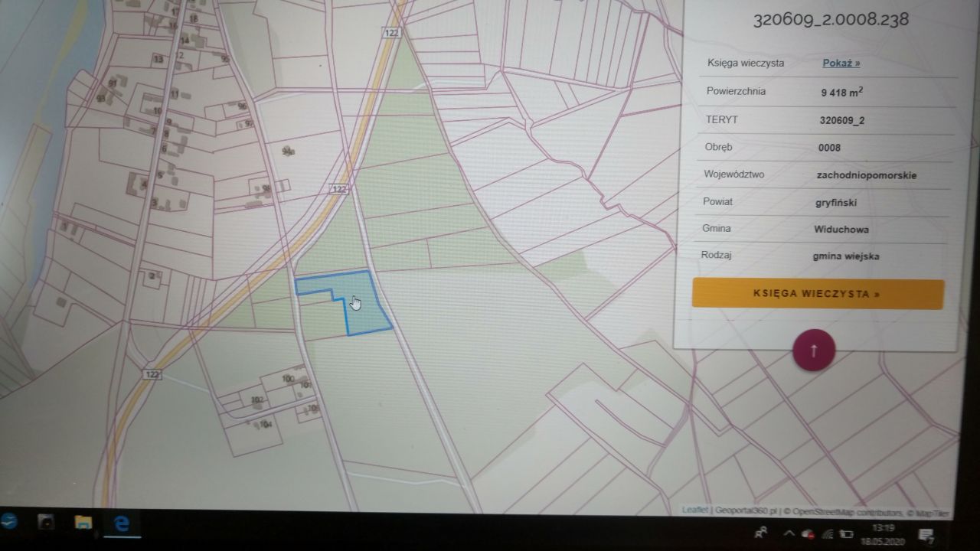Image resolution: width=980 pixels, height=551 pixels.
Task: Select the value 'zachodniopomorskie'
Action: point(867,175)
